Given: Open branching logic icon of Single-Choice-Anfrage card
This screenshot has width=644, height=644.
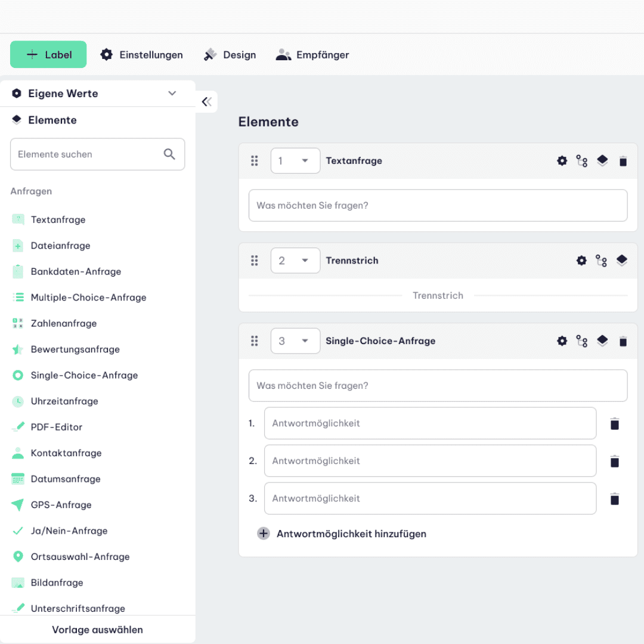Looking at the screenshot, I should pos(581,341).
